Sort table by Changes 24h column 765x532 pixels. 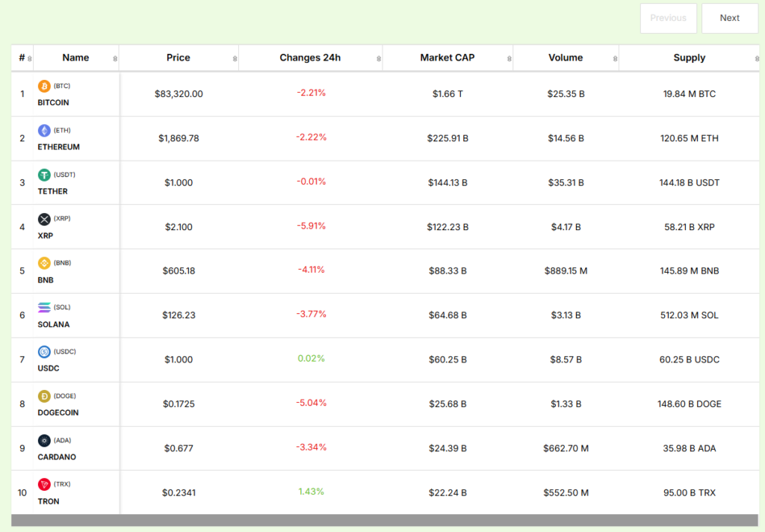click(x=310, y=58)
